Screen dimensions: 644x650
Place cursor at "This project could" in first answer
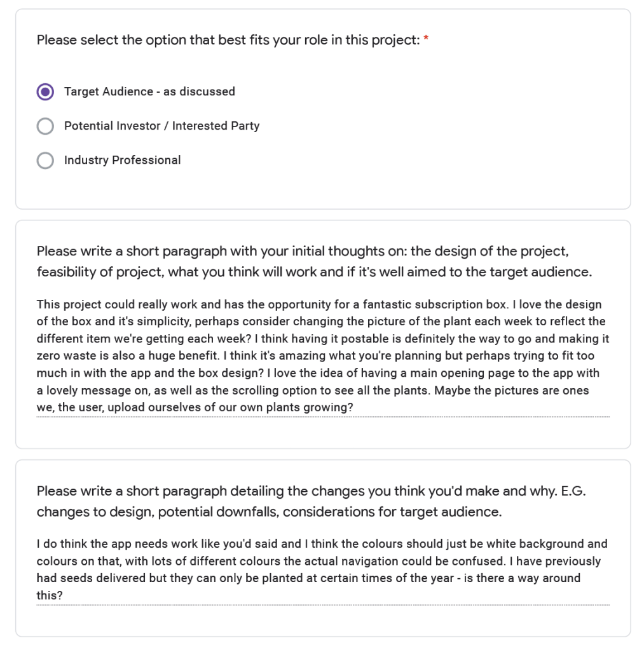38,304
